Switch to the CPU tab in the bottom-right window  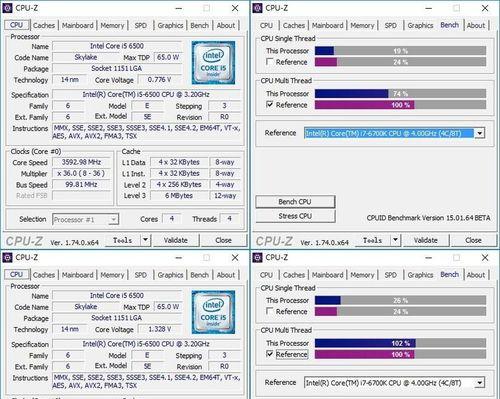click(266, 275)
